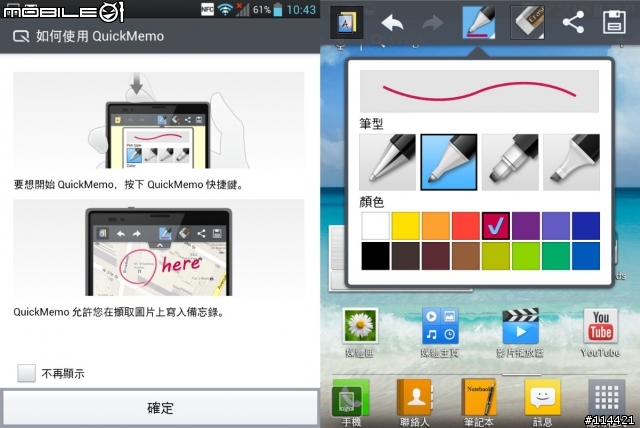This screenshot has height=428, width=640.
Task: Check the 不再顯示 checkbox
Action: click(x=26, y=373)
